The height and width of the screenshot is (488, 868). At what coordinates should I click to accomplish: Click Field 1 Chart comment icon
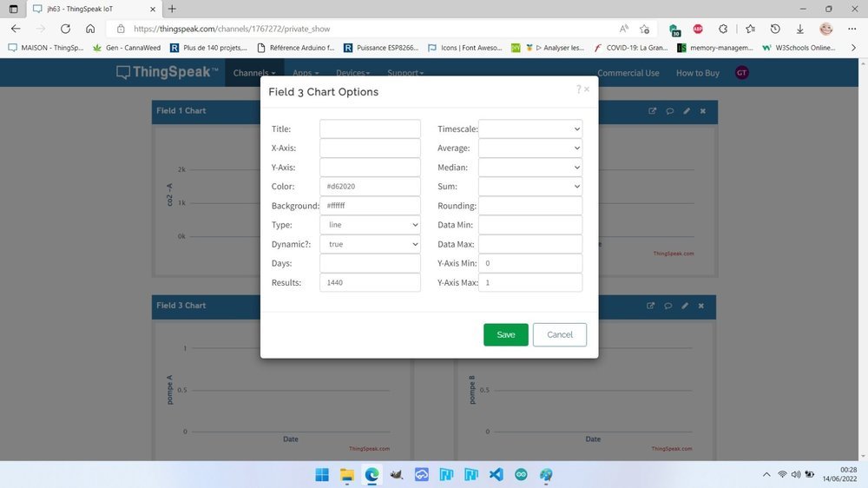670,111
